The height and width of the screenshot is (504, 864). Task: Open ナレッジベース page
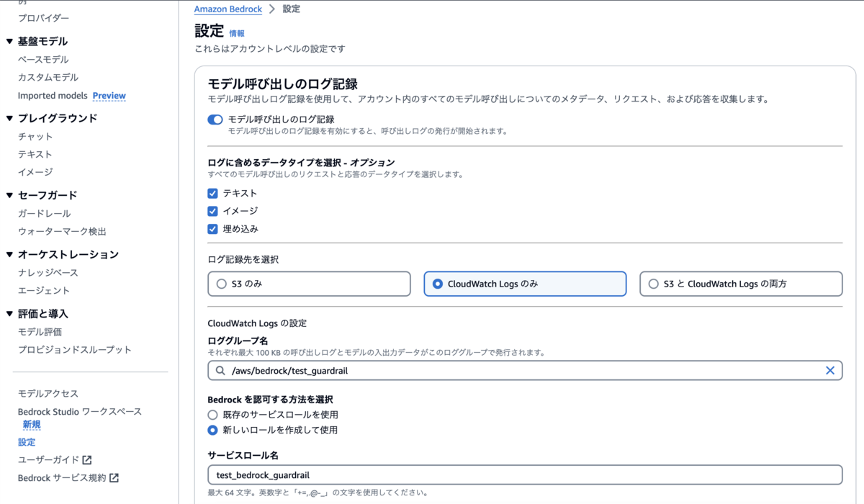[48, 272]
